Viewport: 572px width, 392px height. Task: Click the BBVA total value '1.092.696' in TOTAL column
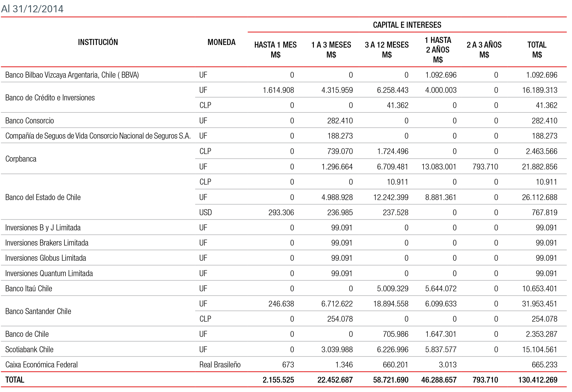click(x=542, y=75)
